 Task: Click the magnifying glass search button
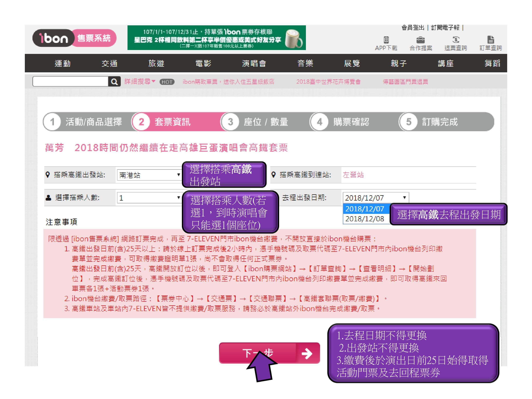pos(114,82)
